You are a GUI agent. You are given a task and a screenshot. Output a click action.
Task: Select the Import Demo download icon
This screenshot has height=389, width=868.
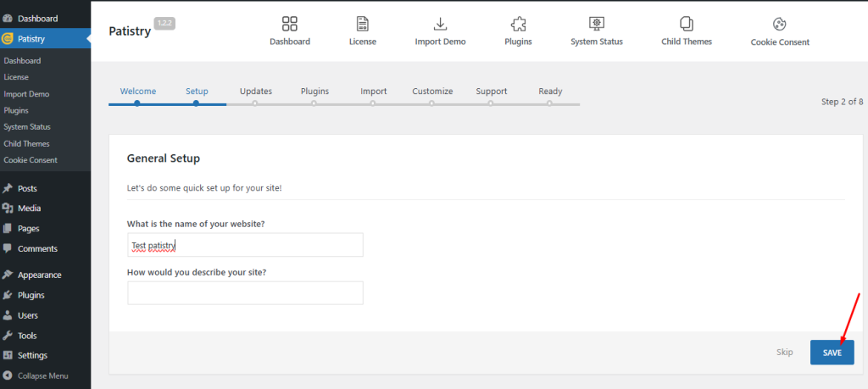[440, 24]
